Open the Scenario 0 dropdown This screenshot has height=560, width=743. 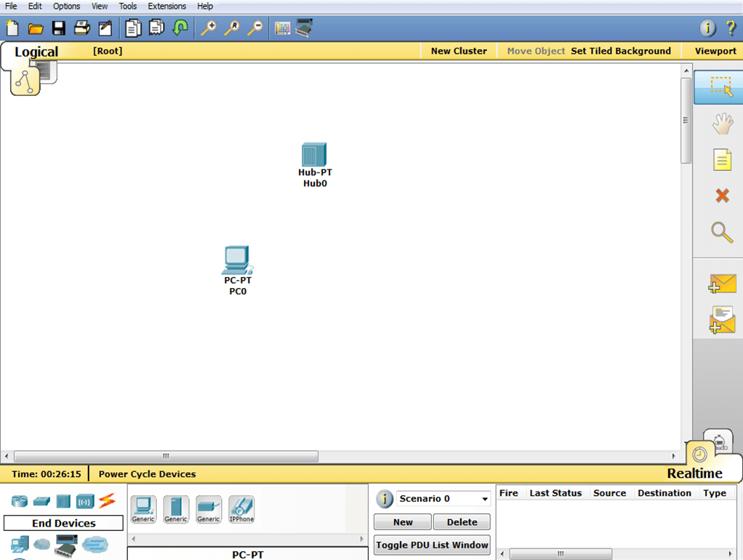coord(484,499)
